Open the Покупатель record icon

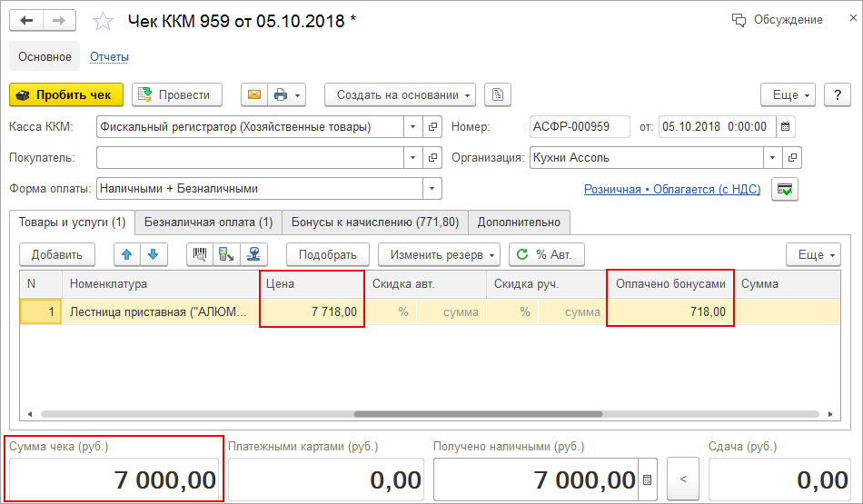click(x=432, y=157)
